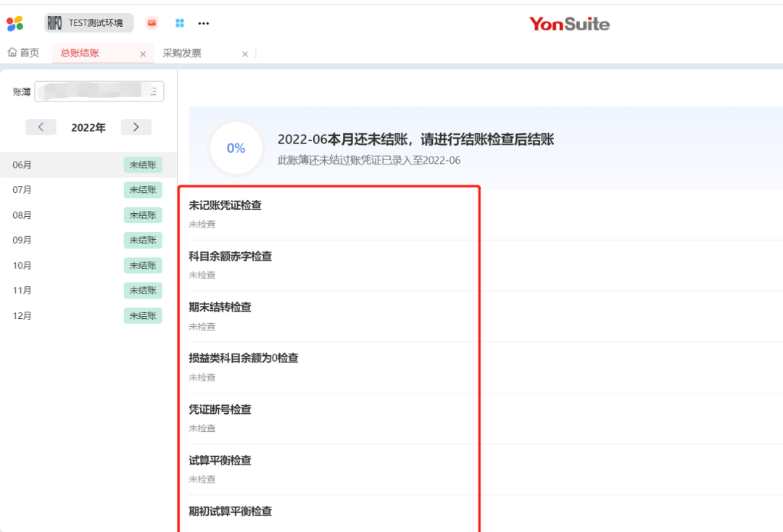Click the 未结账 badge for 10月
783x532 pixels.
tap(143, 265)
